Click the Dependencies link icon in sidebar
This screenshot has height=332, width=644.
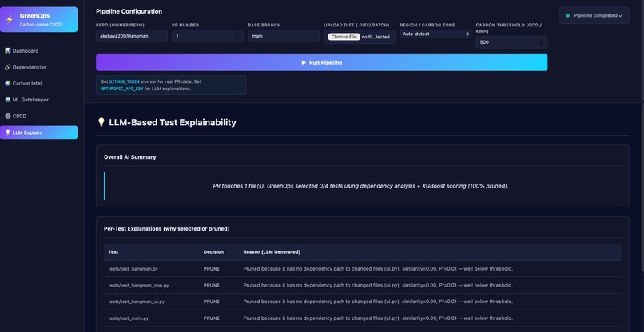7,67
